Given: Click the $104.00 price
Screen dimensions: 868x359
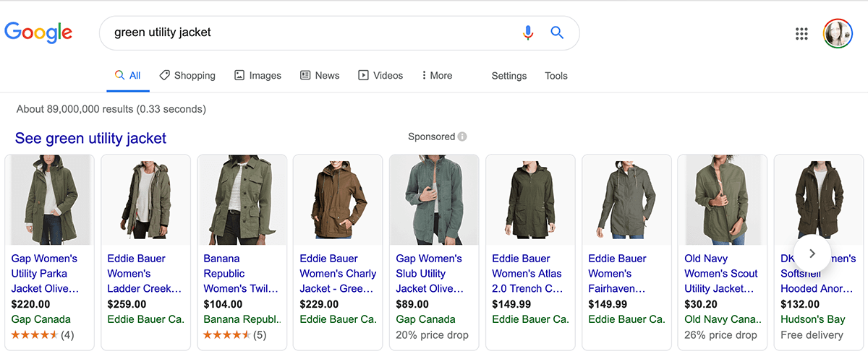Looking at the screenshot, I should 223,304.
